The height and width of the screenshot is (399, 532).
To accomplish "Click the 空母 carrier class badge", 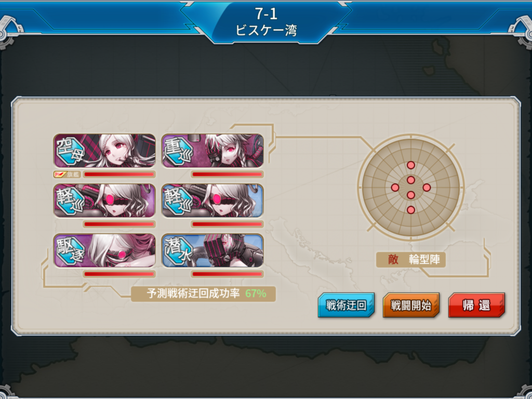I will 70,150.
